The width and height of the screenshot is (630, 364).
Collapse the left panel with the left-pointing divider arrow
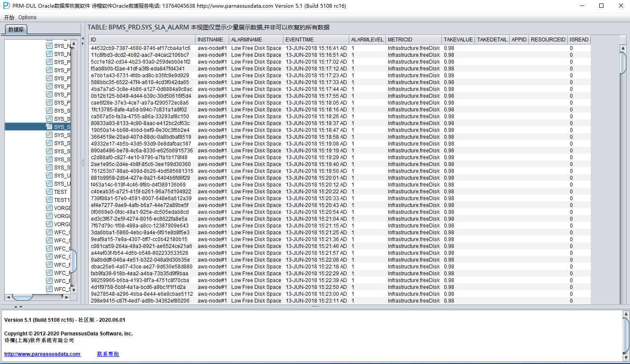click(83, 38)
